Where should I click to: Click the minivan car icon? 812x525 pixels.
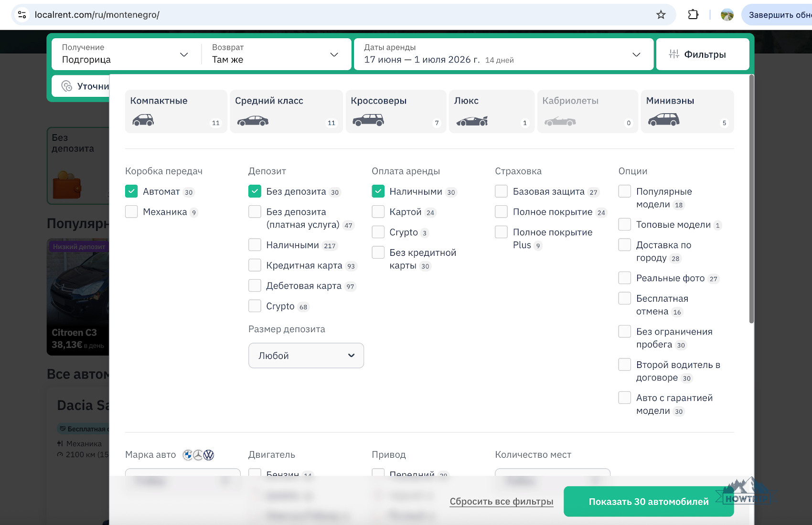pyautogui.click(x=663, y=119)
